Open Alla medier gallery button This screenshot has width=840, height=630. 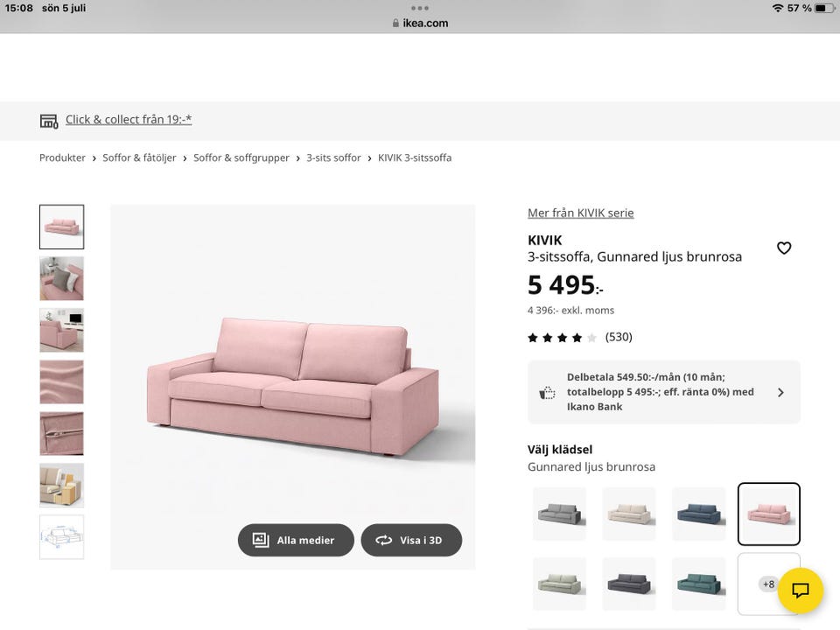296,540
